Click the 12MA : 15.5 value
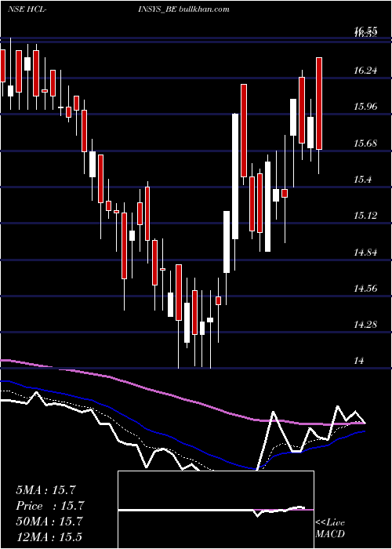Image resolution: width=392 pixels, height=549 pixels. coord(49,536)
